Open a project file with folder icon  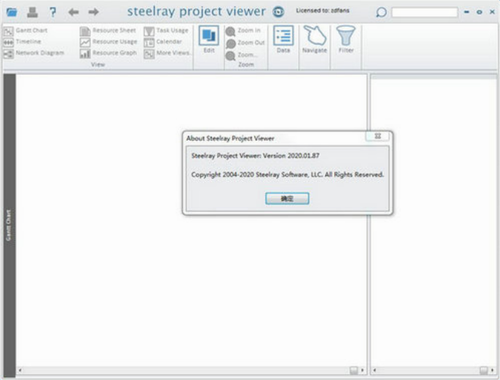(11, 12)
